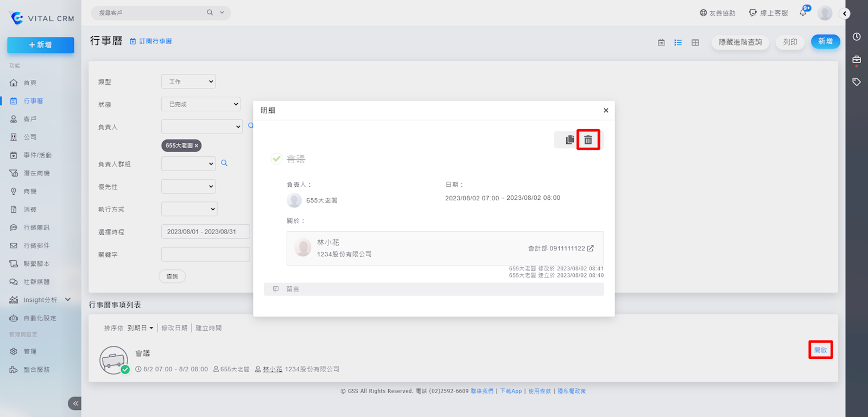Viewport: 868px width, 417px height.
Task: Open the notification bell
Action: (x=803, y=12)
